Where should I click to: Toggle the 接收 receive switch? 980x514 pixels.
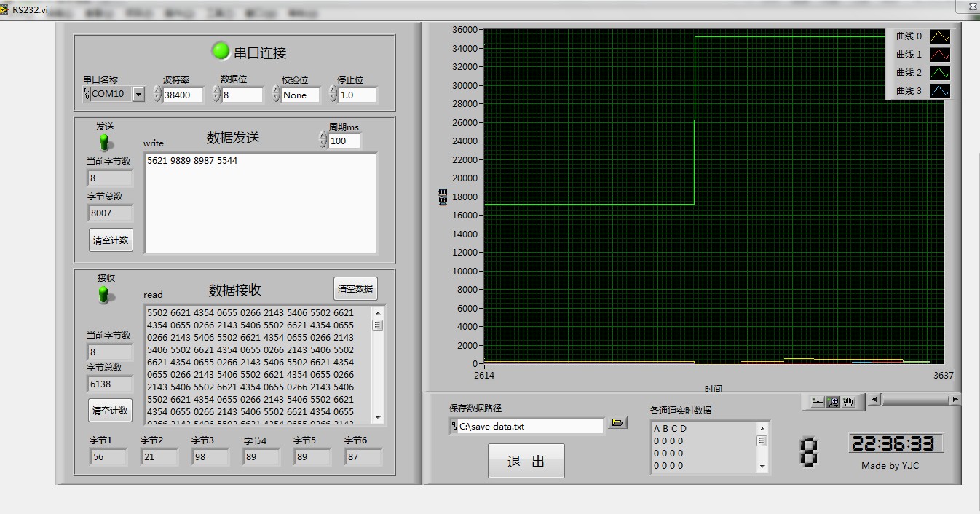coord(105,294)
